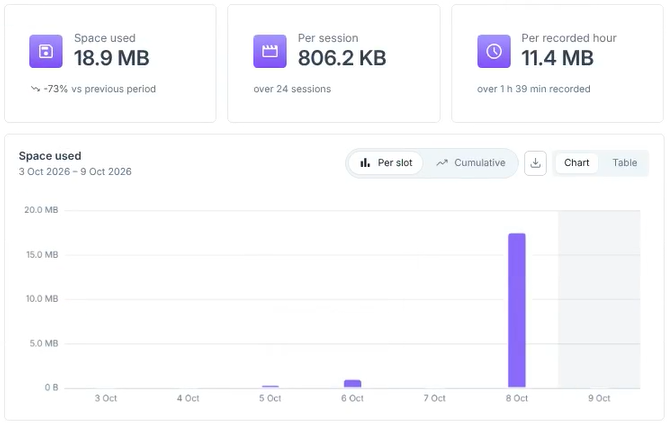Viewport: 667px width, 424px height.
Task: Click the 15.0 MB axis label
Action: [42, 255]
